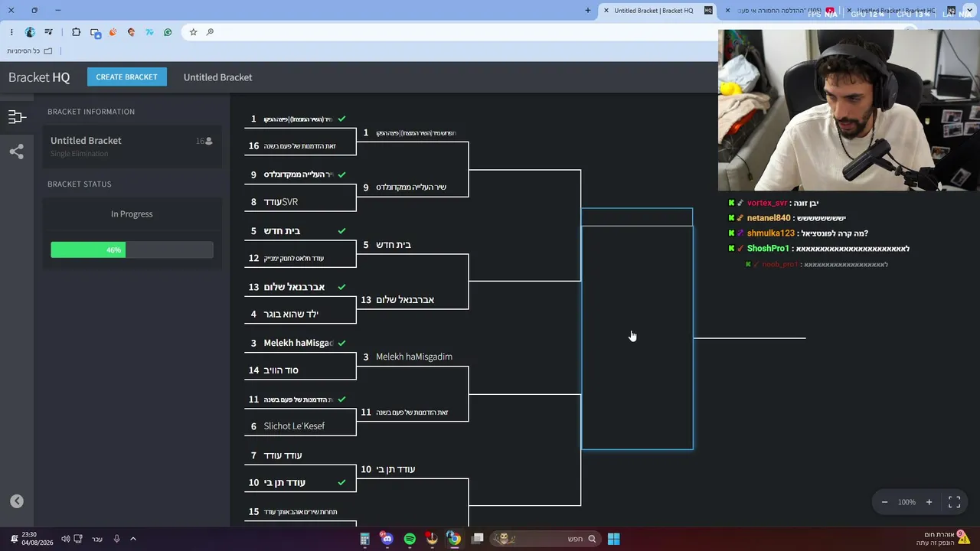Click chat user ShoshPro1
The height and width of the screenshot is (551, 980).
[768, 249]
